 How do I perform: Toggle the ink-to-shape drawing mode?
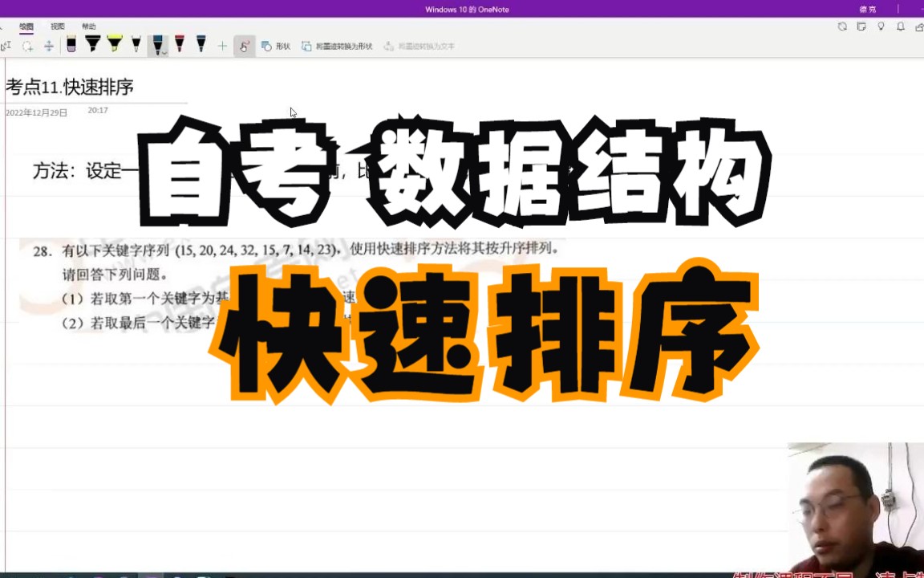pos(244,46)
